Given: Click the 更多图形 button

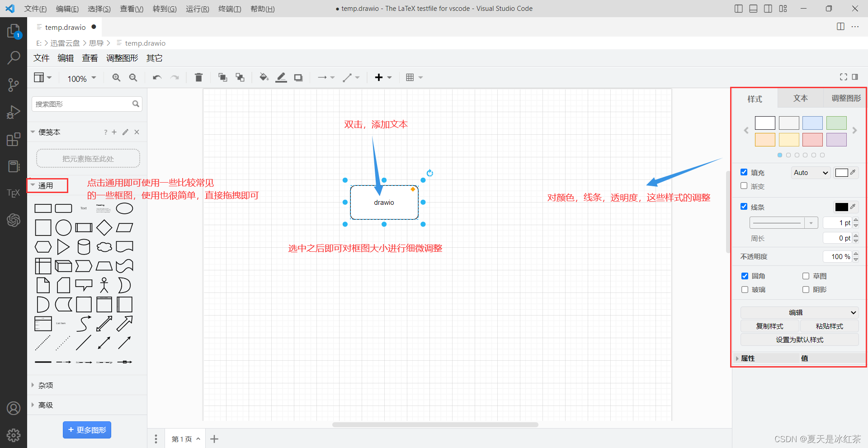Looking at the screenshot, I should (87, 430).
